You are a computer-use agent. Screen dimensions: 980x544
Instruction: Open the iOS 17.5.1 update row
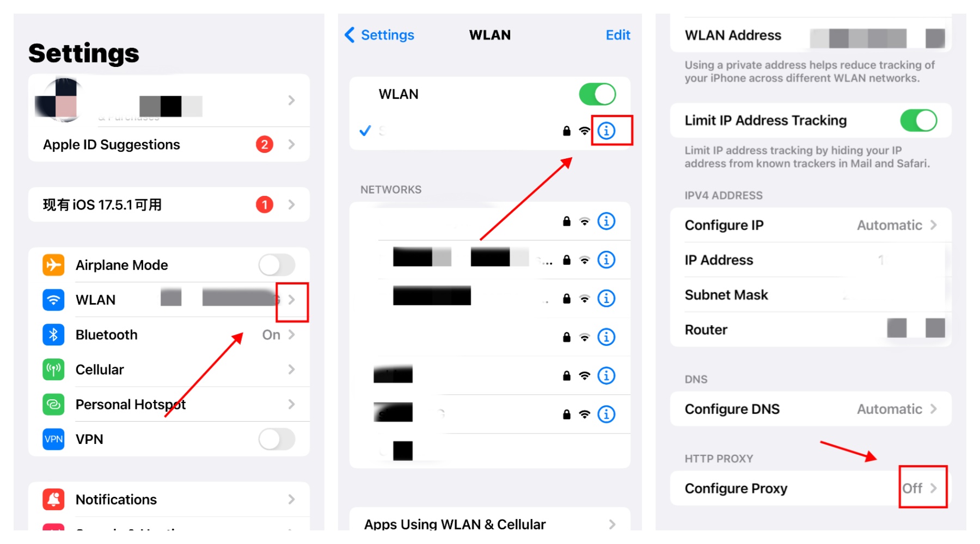click(x=169, y=205)
